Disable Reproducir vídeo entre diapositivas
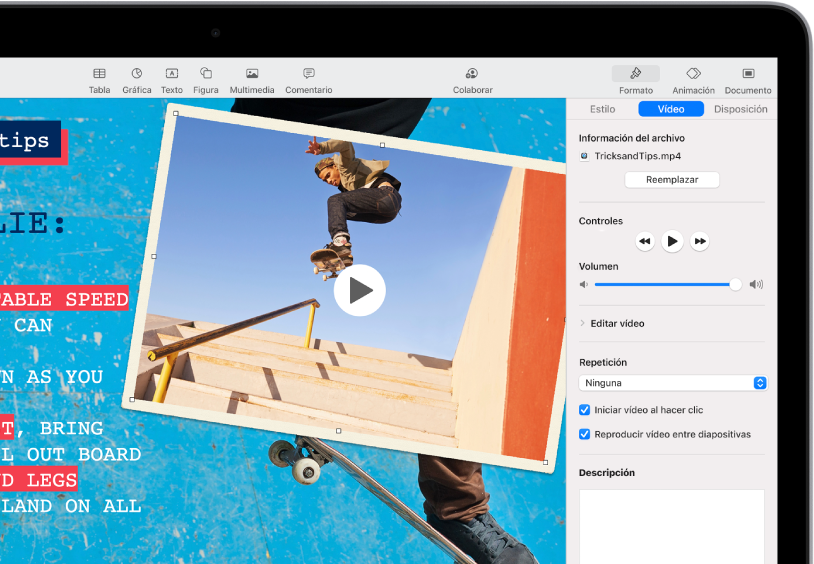This screenshot has width=814, height=564. click(x=585, y=434)
